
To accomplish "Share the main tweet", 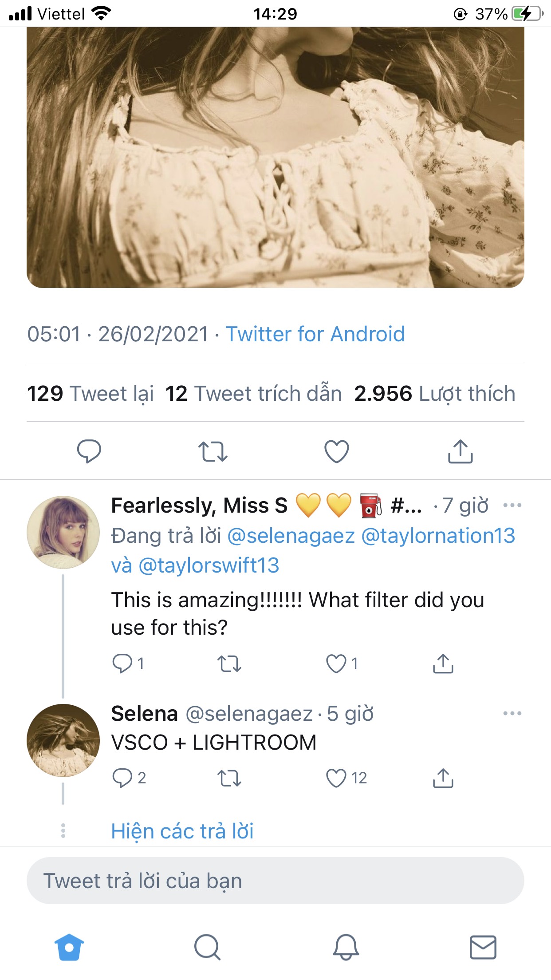I will [x=460, y=451].
